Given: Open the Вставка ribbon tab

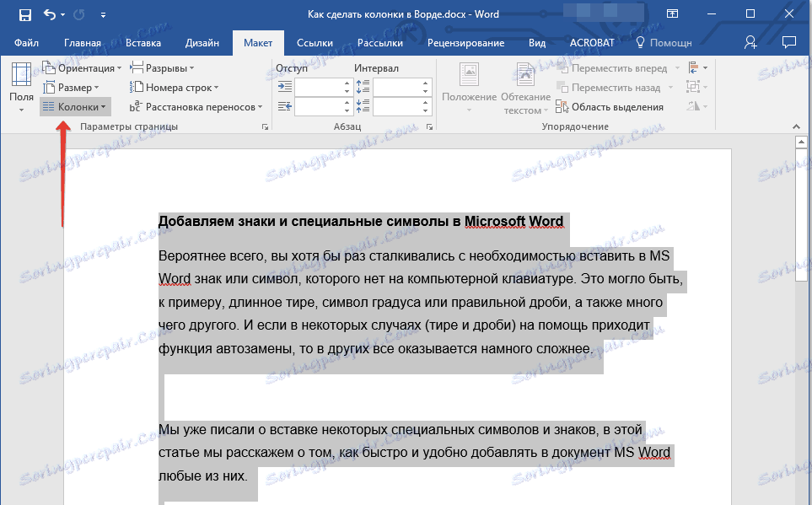Looking at the screenshot, I should [143, 43].
